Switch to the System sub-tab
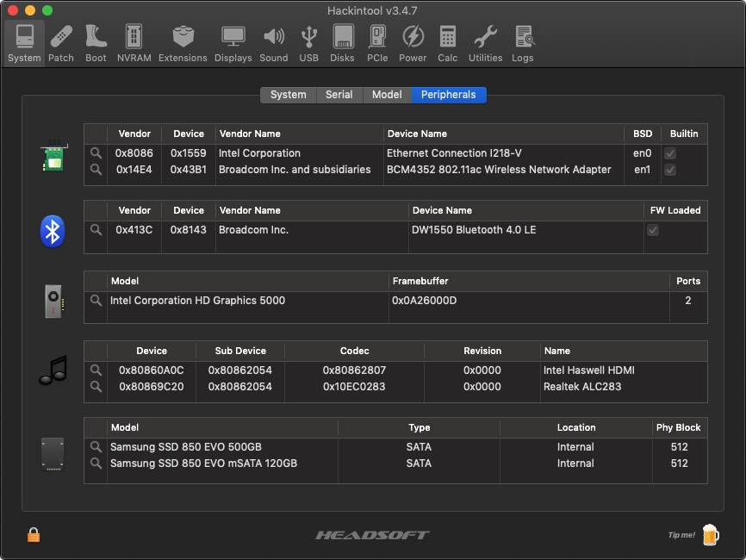The height and width of the screenshot is (560, 746). pos(289,95)
